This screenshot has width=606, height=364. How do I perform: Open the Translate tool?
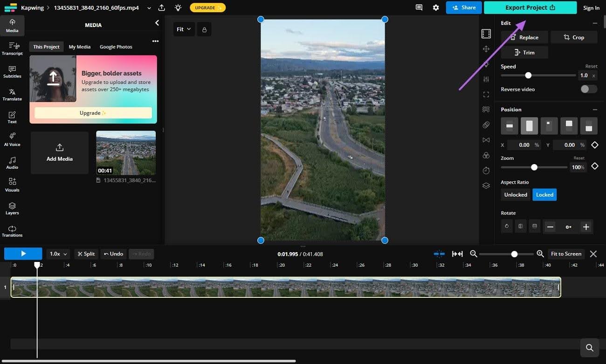coord(12,94)
